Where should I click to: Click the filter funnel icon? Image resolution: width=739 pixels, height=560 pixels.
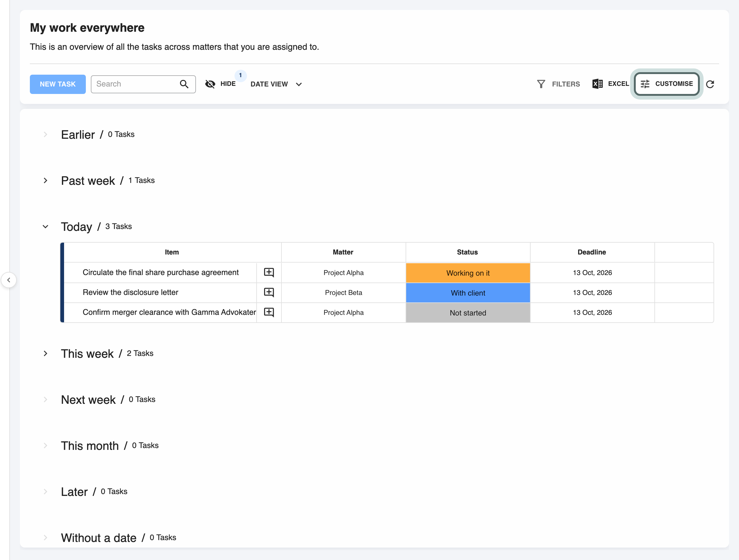541,84
